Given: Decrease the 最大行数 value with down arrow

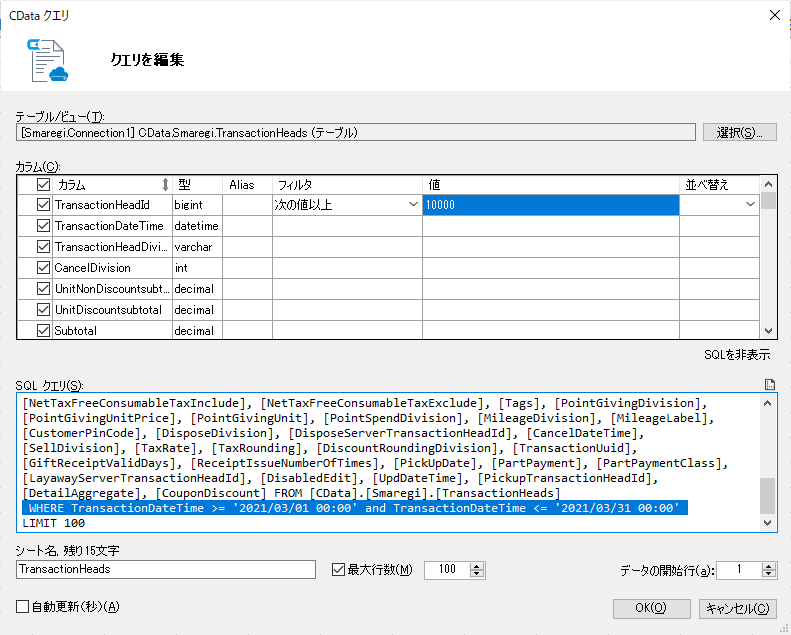Looking at the screenshot, I should [477, 574].
